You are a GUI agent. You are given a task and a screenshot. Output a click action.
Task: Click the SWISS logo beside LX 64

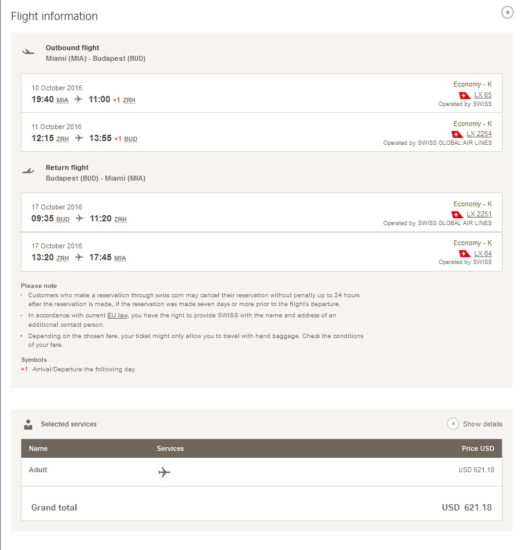tap(464, 254)
